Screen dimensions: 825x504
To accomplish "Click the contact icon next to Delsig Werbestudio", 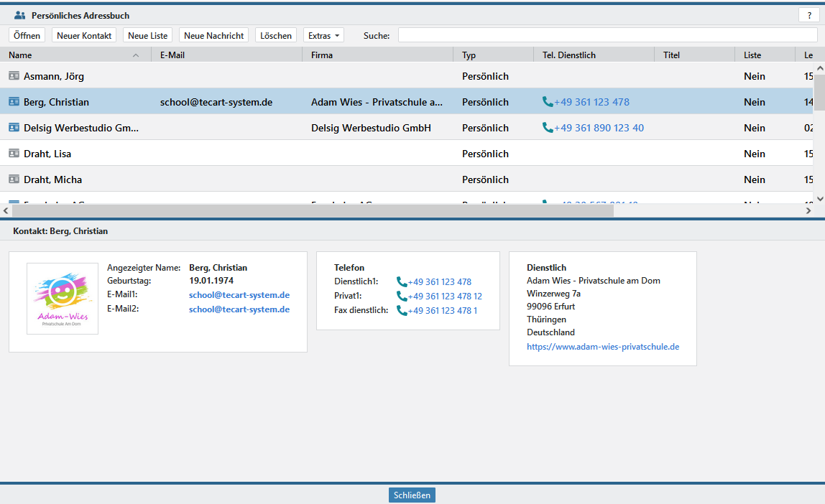I will 14,128.
